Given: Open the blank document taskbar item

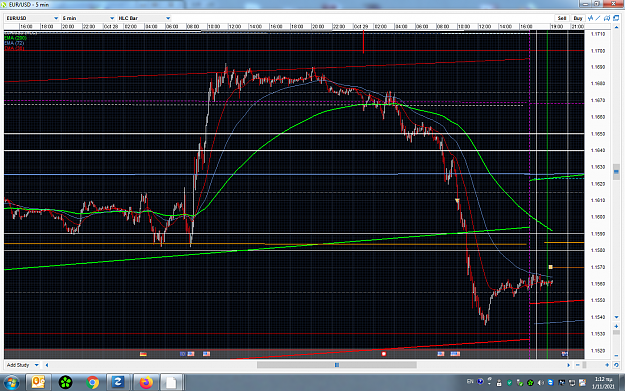Looking at the screenshot, I should 171,383.
